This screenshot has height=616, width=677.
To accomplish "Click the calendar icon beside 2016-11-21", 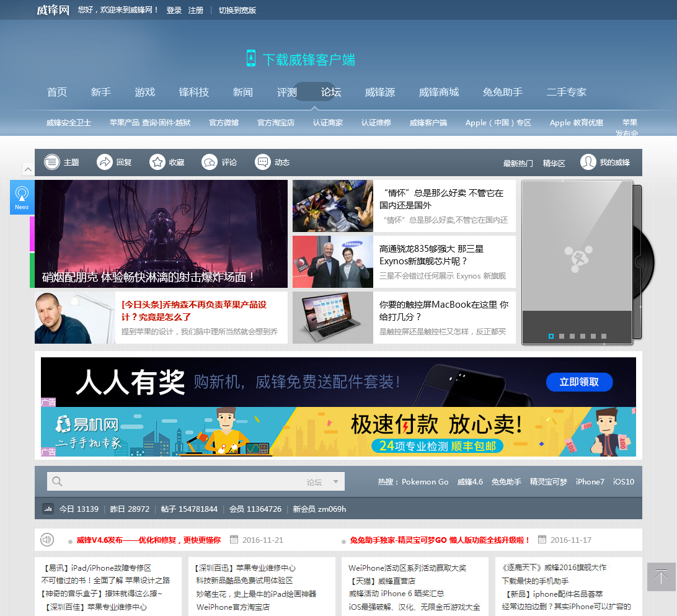I will pos(234,539).
